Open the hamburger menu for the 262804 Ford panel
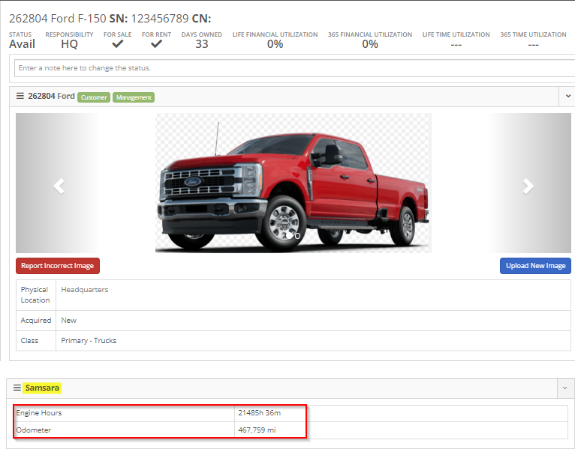The width and height of the screenshot is (575, 449). pos(20,96)
